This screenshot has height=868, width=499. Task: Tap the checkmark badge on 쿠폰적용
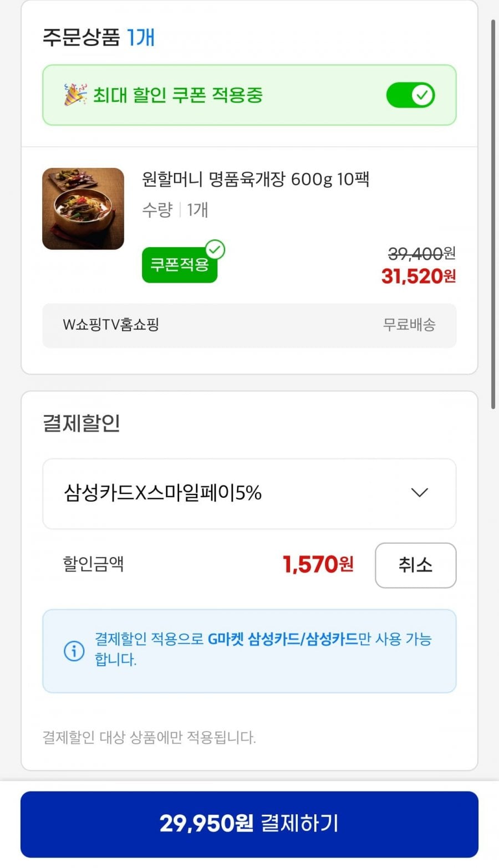click(x=215, y=250)
